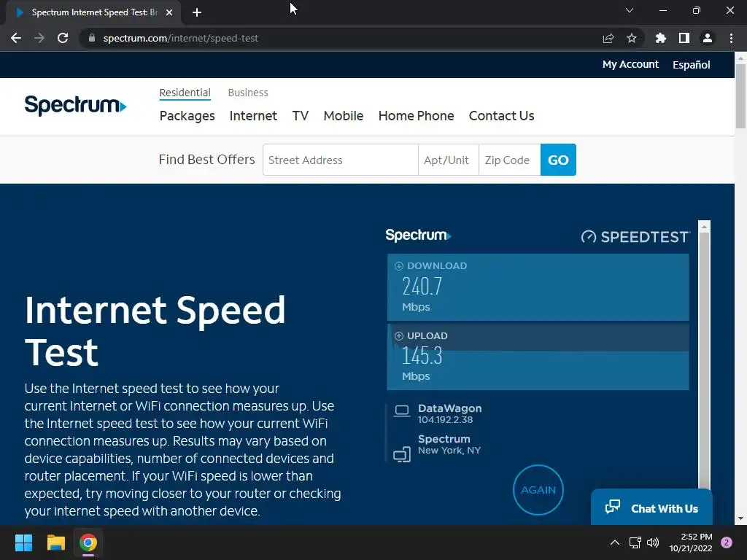
Task: Open a new tab with the plus icon
Action: tap(197, 12)
